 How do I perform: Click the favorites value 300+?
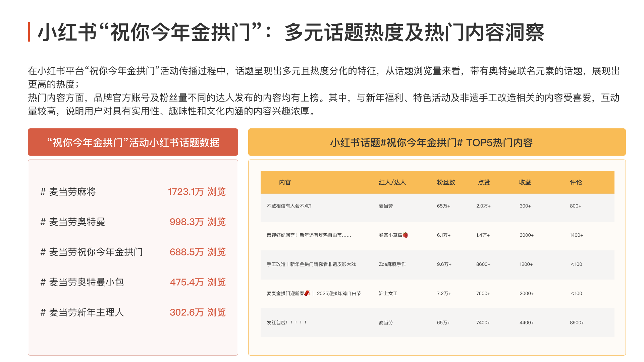(525, 206)
